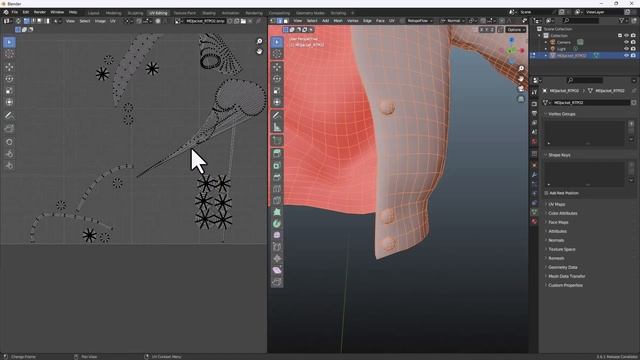Enable 3D viewport edge select mode
The width and height of the screenshot is (640, 360).
[280, 21]
